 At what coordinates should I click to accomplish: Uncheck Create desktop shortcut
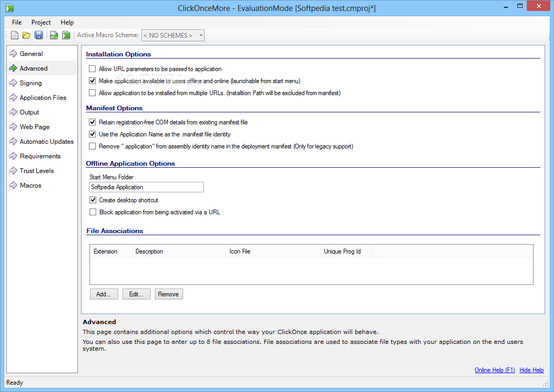(x=93, y=200)
